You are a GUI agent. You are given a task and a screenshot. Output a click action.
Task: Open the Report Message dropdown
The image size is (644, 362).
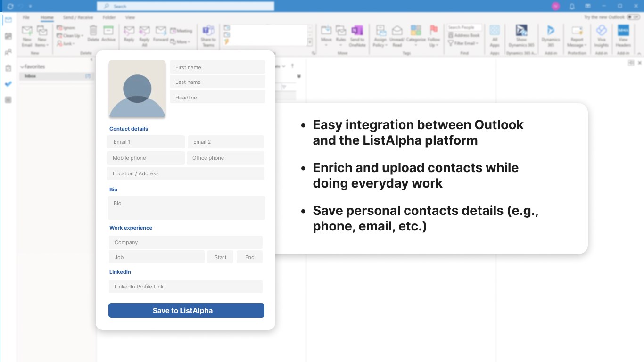(x=577, y=36)
